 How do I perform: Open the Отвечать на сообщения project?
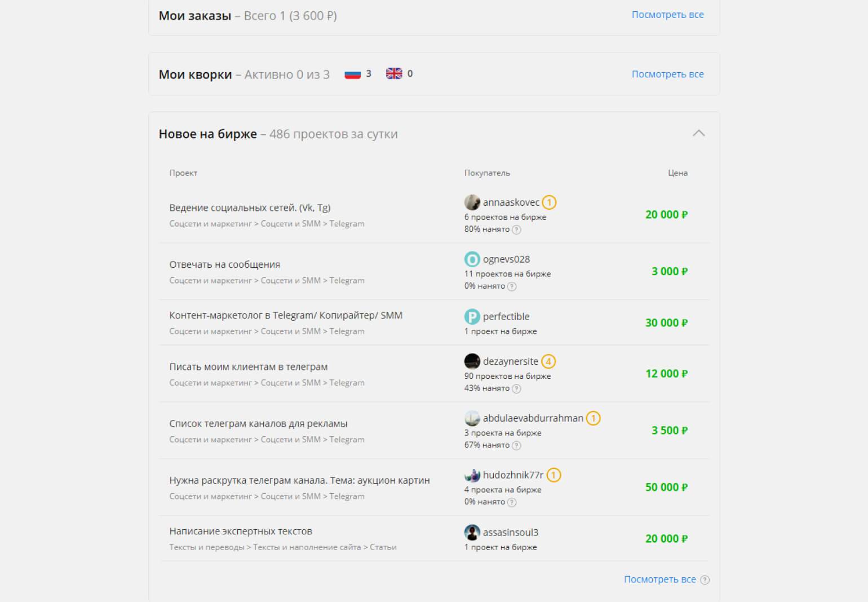pos(224,264)
